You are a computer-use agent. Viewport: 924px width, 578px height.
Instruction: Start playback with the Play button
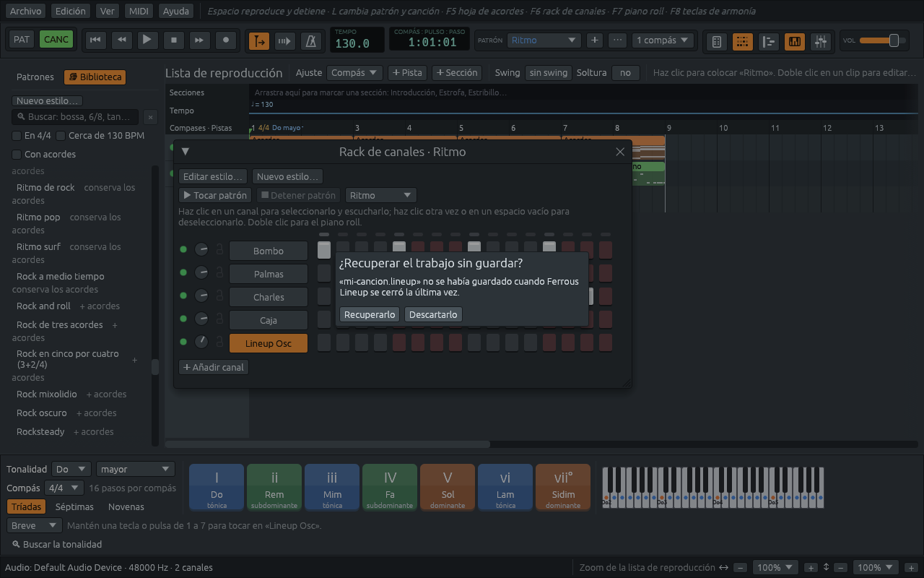[147, 40]
